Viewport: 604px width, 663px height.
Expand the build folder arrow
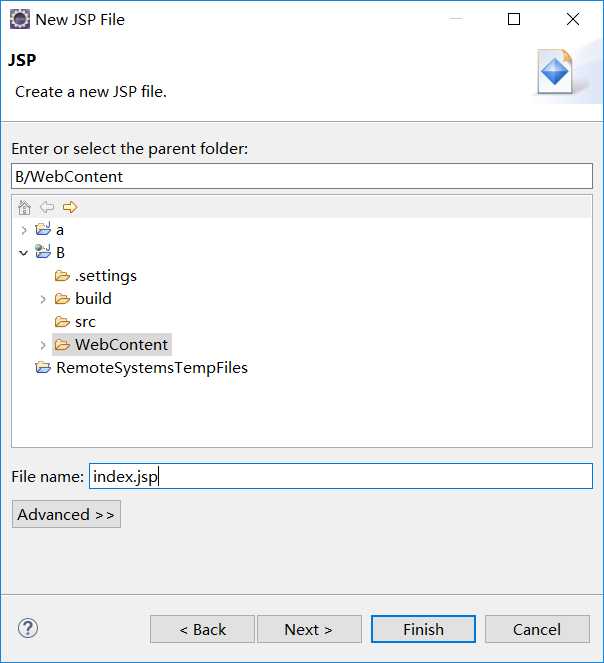point(43,299)
